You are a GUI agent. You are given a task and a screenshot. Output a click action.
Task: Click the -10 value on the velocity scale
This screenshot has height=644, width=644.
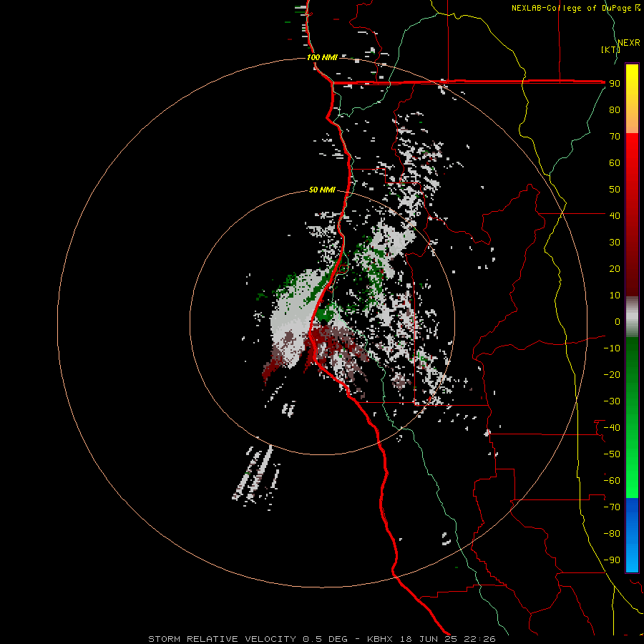(612, 348)
